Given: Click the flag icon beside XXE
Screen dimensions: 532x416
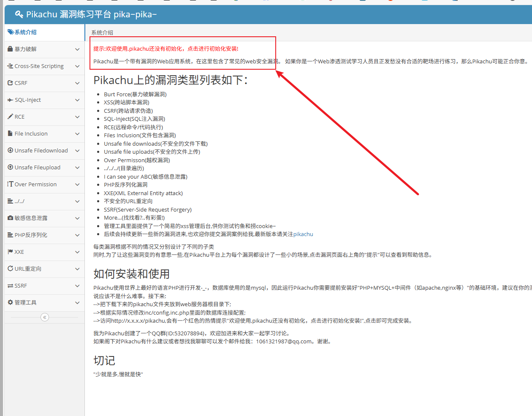Looking at the screenshot, I should [11, 252].
